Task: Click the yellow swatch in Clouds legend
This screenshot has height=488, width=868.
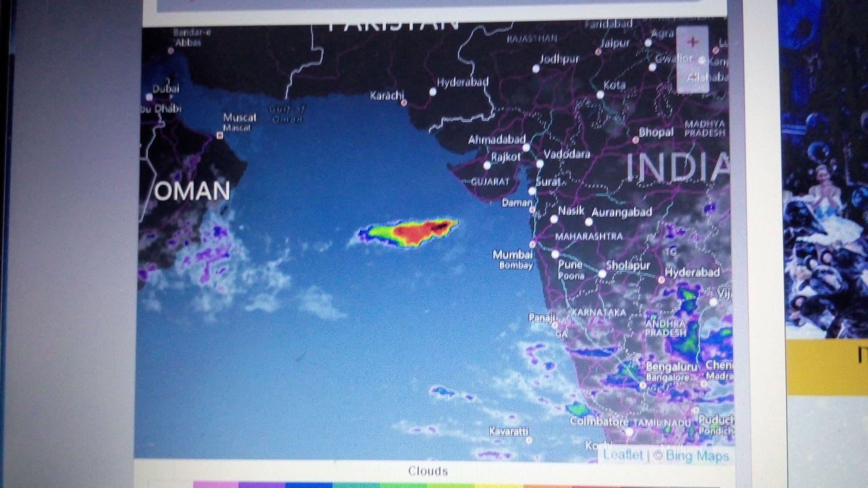Action: 498,485
